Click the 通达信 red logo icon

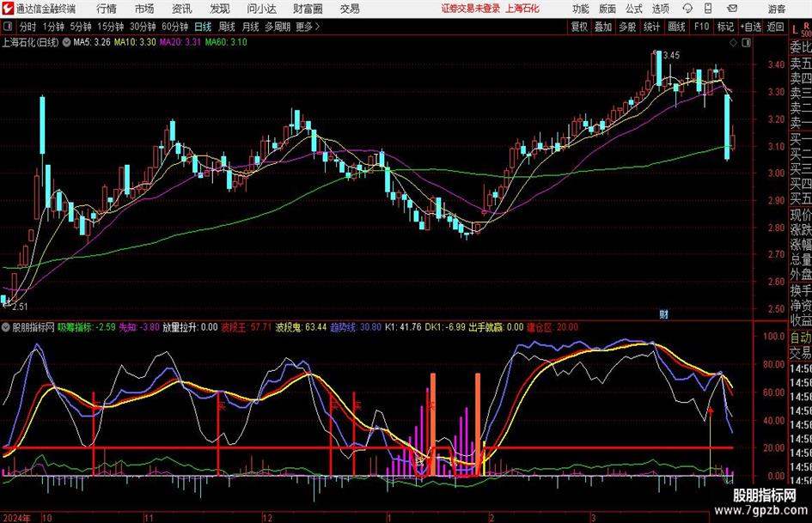8,9
